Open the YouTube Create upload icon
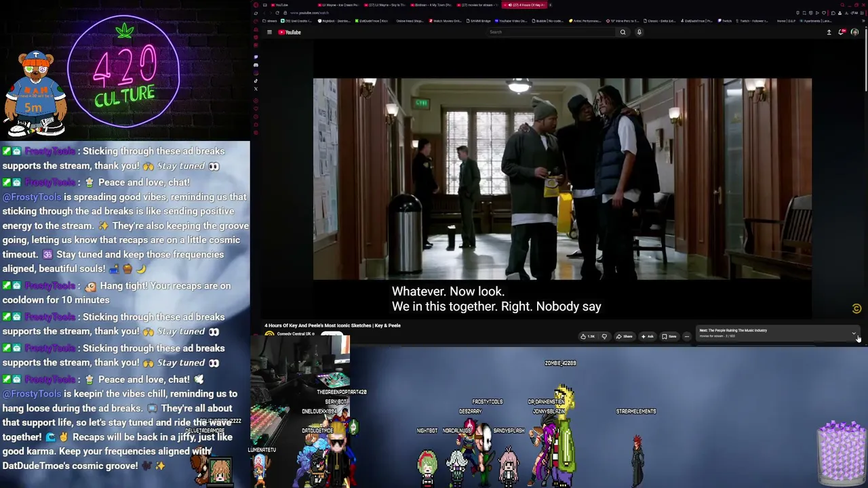This screenshot has width=868, height=488. pos(829,32)
